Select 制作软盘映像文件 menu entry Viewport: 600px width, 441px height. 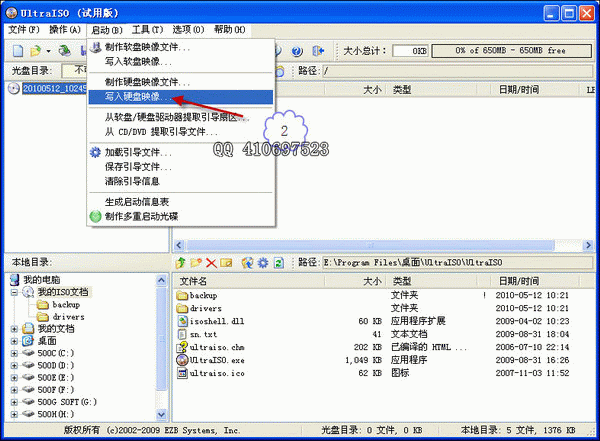click(x=181, y=47)
